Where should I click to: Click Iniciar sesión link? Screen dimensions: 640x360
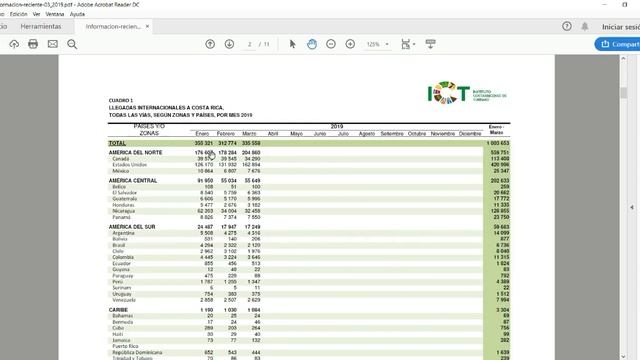pyautogui.click(x=621, y=27)
